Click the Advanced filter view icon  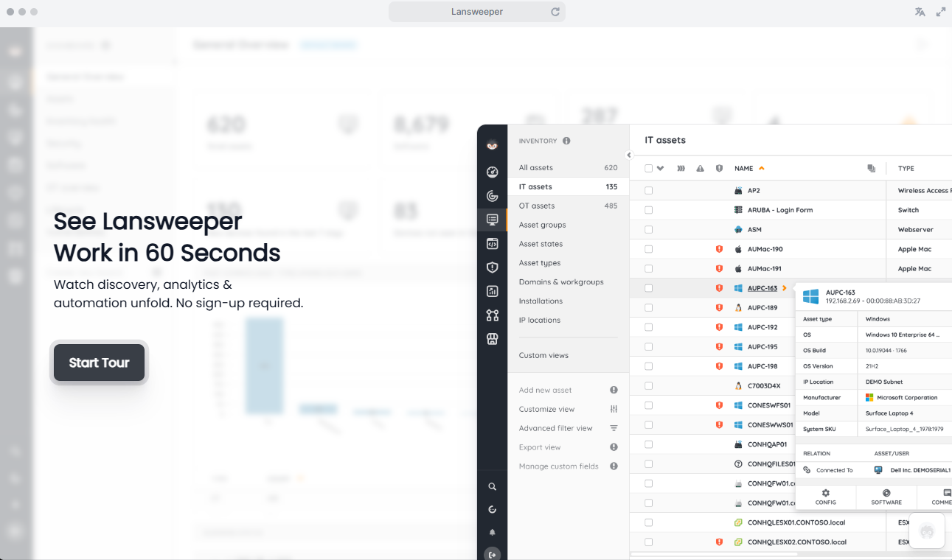614,428
